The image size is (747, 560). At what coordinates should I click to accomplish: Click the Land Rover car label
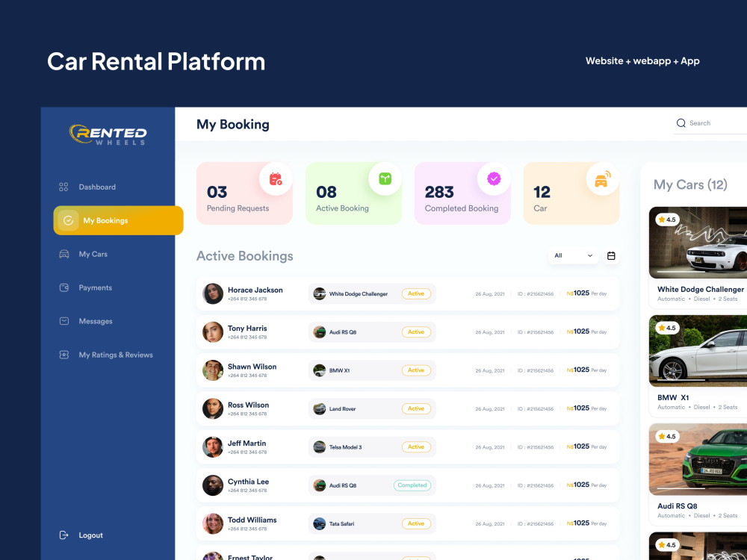pyautogui.click(x=343, y=409)
